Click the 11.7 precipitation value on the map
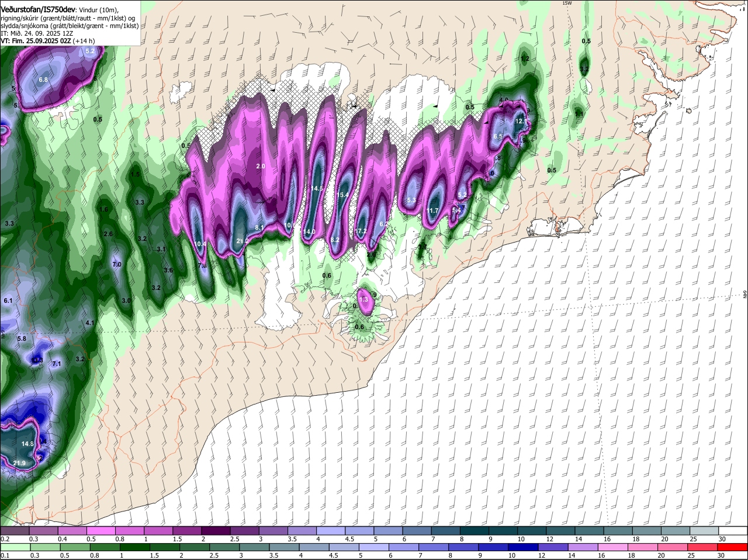Image resolution: width=748 pixels, height=560 pixels. 432,211
